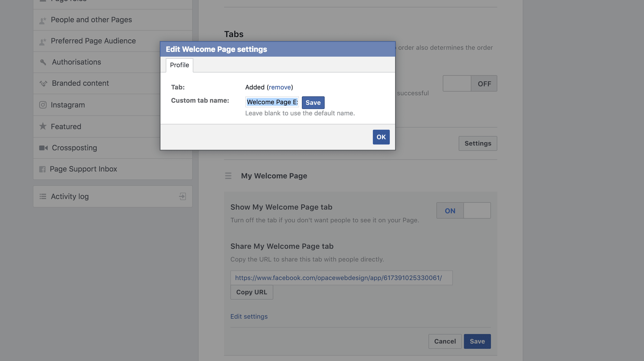The width and height of the screenshot is (644, 361).
Task: Click the Featured icon
Action: coord(43,126)
